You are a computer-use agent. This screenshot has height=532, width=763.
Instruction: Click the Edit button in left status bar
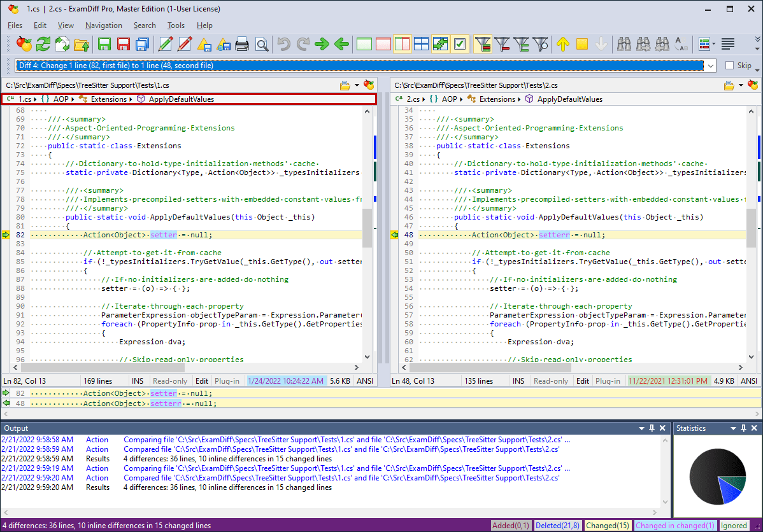click(x=202, y=381)
